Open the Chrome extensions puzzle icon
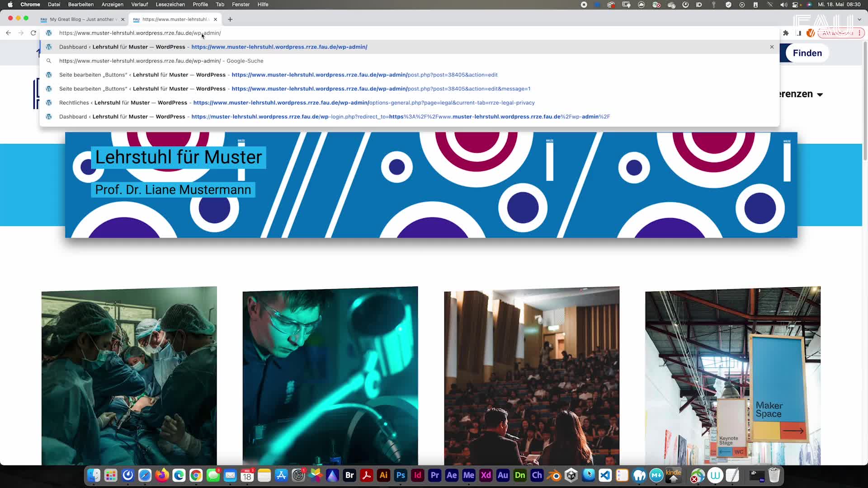The width and height of the screenshot is (868, 488). (786, 33)
